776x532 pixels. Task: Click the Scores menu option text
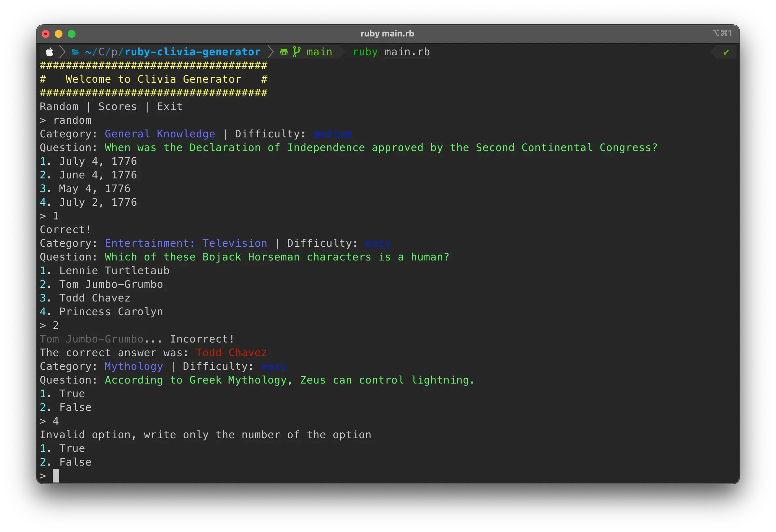[x=118, y=106]
